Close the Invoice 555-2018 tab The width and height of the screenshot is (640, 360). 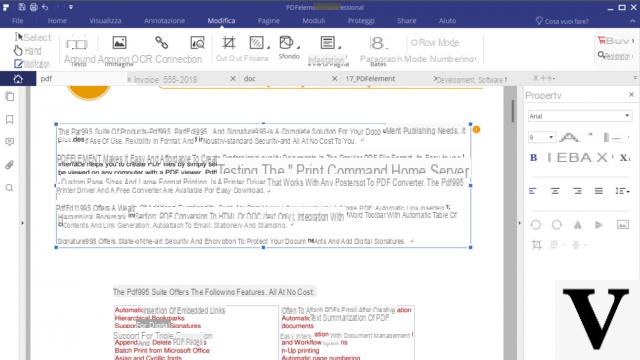click(x=233, y=78)
